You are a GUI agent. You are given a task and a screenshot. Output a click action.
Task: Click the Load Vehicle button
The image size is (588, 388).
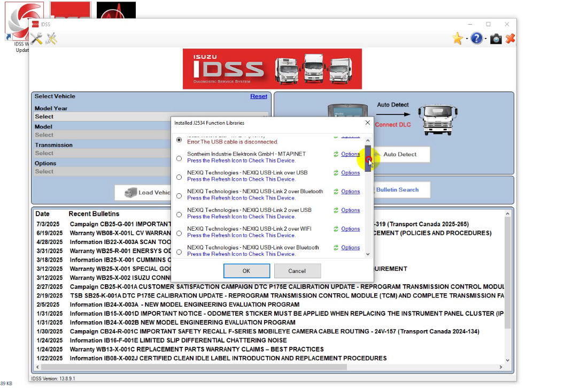(143, 193)
